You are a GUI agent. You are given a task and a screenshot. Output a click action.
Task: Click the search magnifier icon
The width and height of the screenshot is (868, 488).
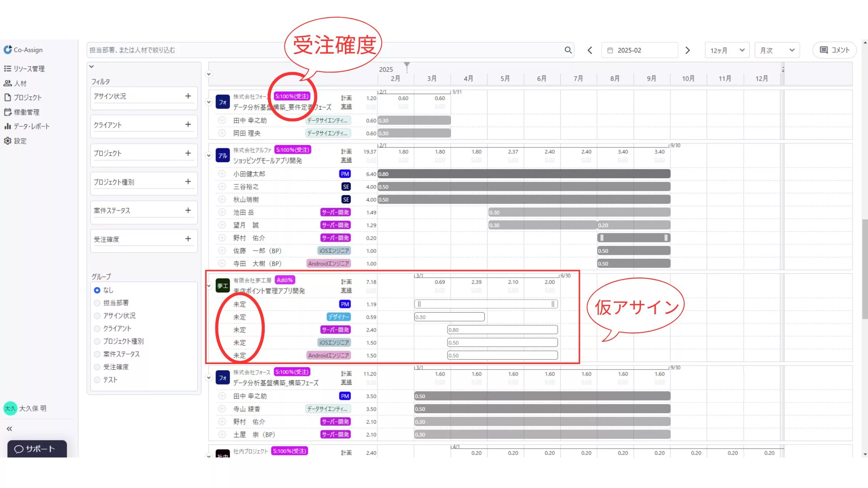tap(568, 50)
